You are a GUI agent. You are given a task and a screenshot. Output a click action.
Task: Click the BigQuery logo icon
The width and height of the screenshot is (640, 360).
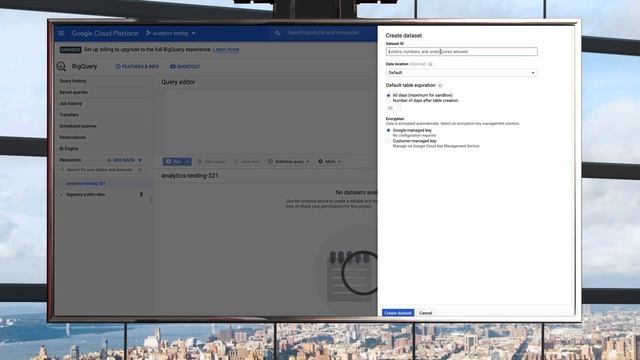point(61,67)
